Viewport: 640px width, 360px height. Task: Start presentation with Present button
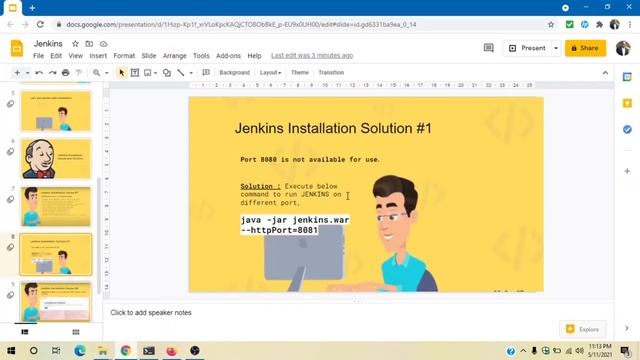click(x=527, y=48)
